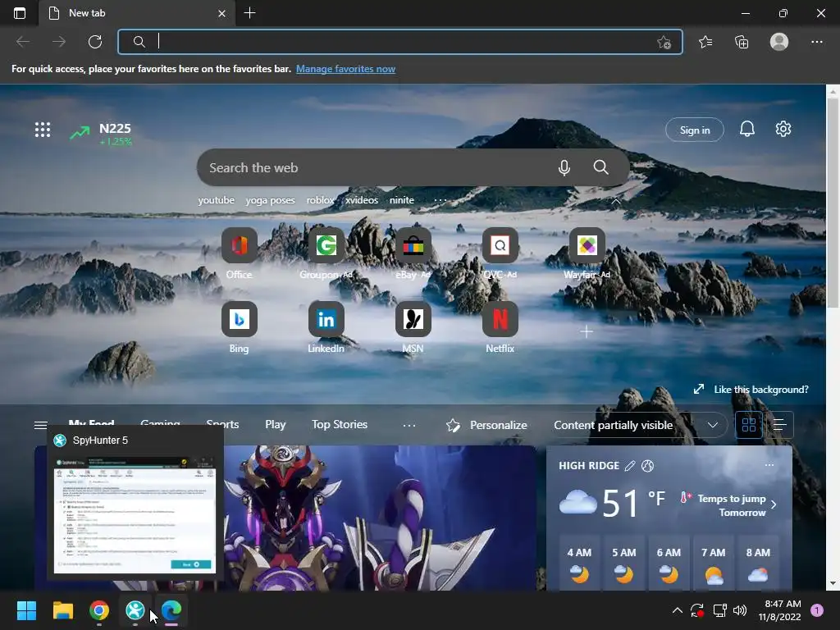Collapse the quick links chevron
The height and width of the screenshot is (630, 840).
[615, 202]
